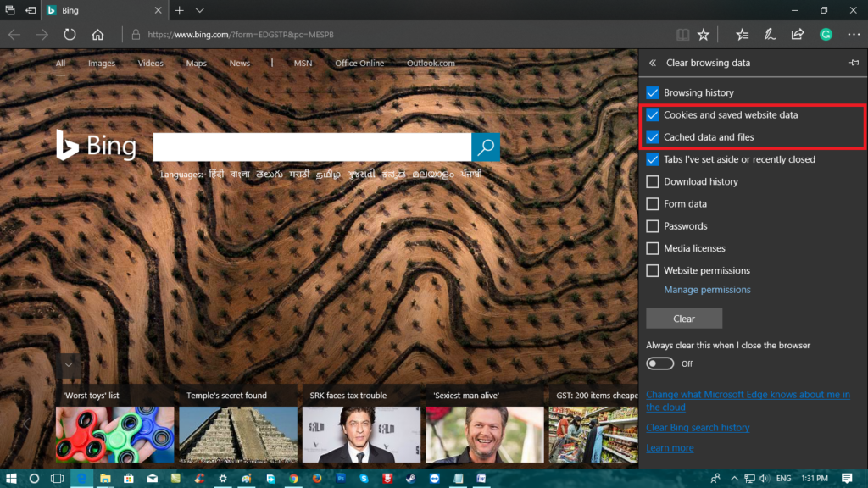Open the Maps tab on Bing

click(196, 63)
